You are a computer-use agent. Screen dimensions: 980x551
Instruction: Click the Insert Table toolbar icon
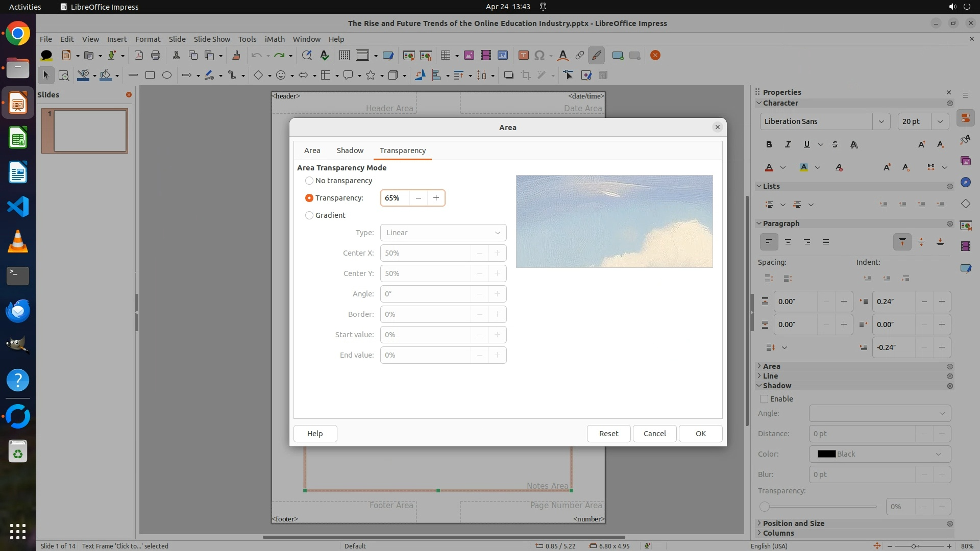click(x=446, y=56)
